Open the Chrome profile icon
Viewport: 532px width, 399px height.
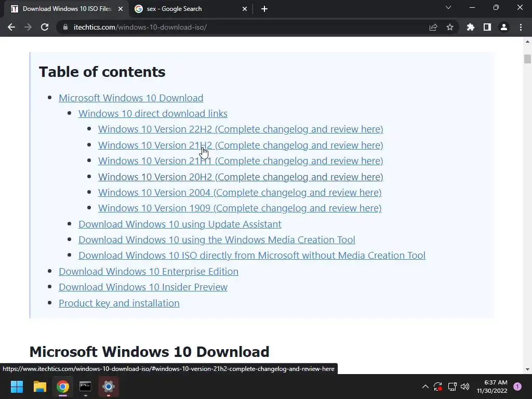pos(504,27)
